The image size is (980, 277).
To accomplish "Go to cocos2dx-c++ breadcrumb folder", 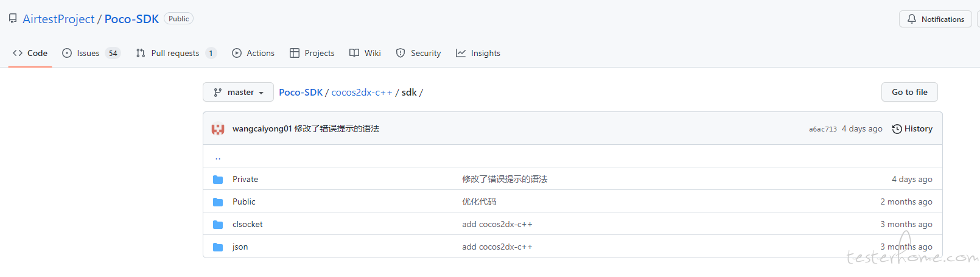I will click(x=362, y=93).
